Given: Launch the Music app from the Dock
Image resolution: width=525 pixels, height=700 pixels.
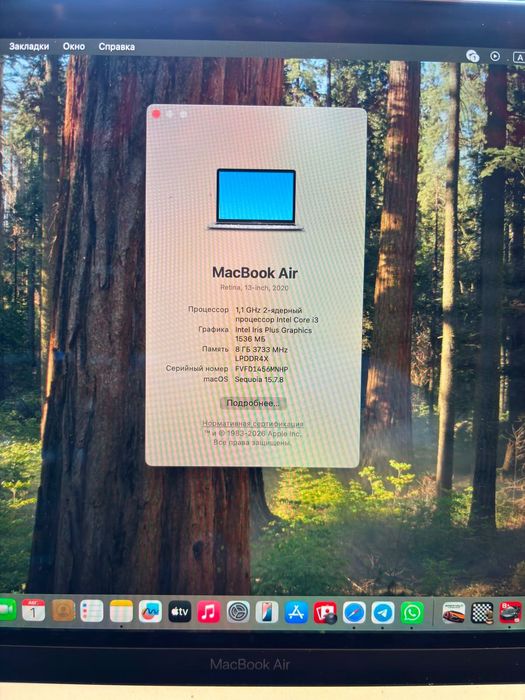Looking at the screenshot, I should [208, 612].
